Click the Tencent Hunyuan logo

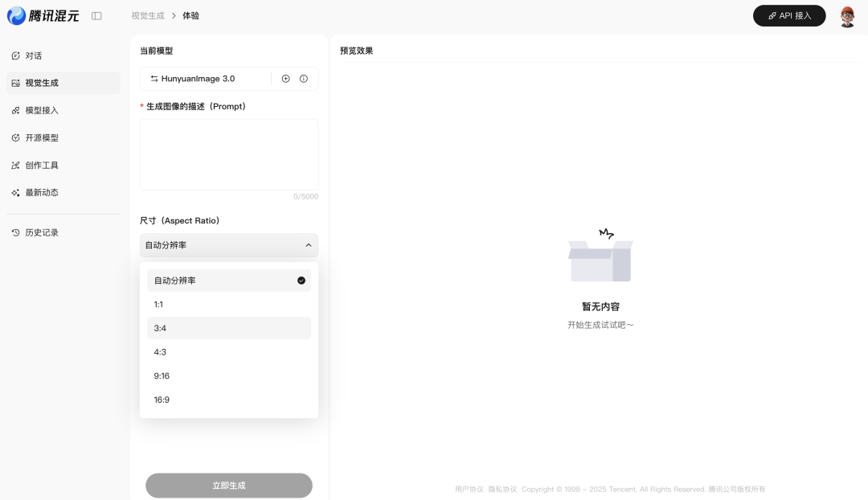pos(43,15)
